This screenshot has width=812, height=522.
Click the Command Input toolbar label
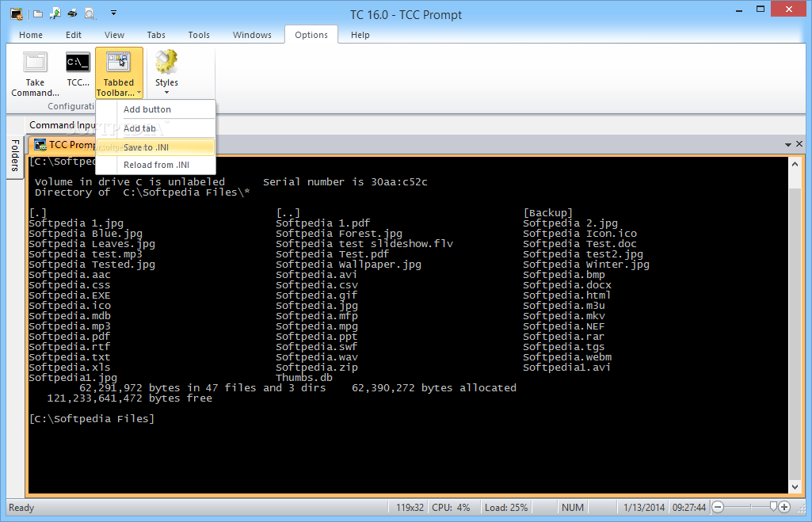[62, 125]
